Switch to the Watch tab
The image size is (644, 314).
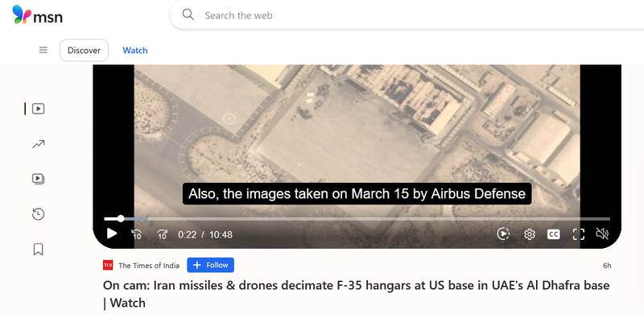pyautogui.click(x=135, y=50)
